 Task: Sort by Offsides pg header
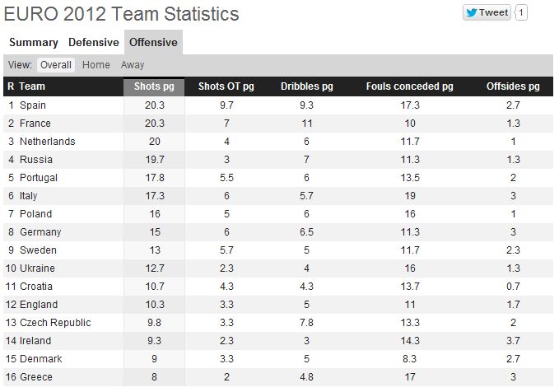[x=513, y=86]
